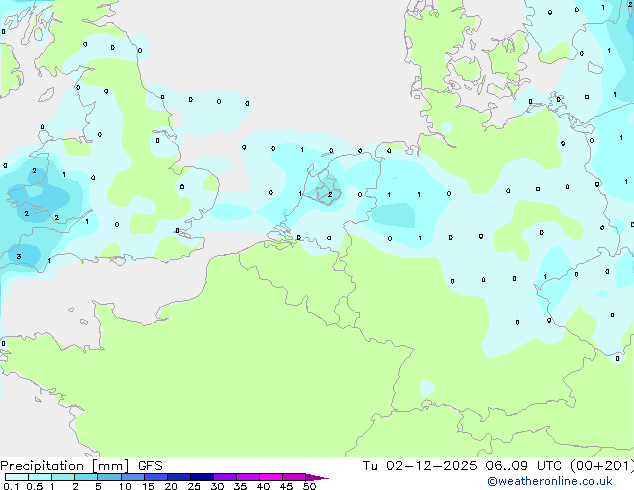This screenshot has width=634, height=490.
Task: Click the '06..09 UTC' time label
Action: (x=524, y=466)
